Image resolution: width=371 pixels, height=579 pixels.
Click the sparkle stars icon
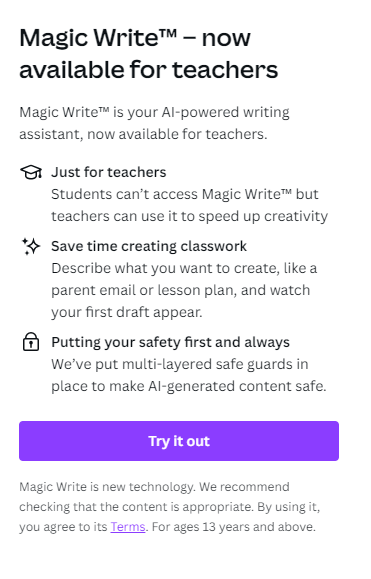coord(31,246)
